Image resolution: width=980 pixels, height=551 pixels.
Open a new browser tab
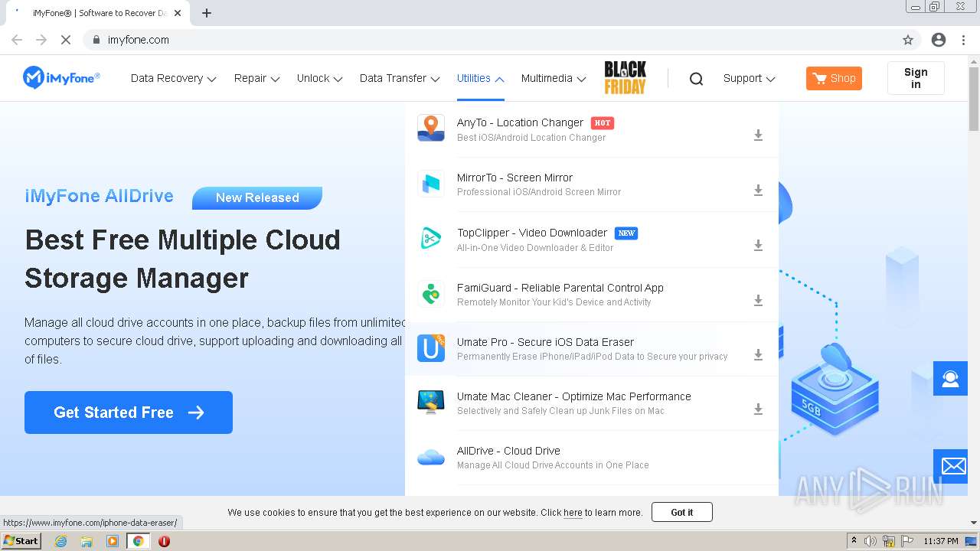[x=207, y=13]
